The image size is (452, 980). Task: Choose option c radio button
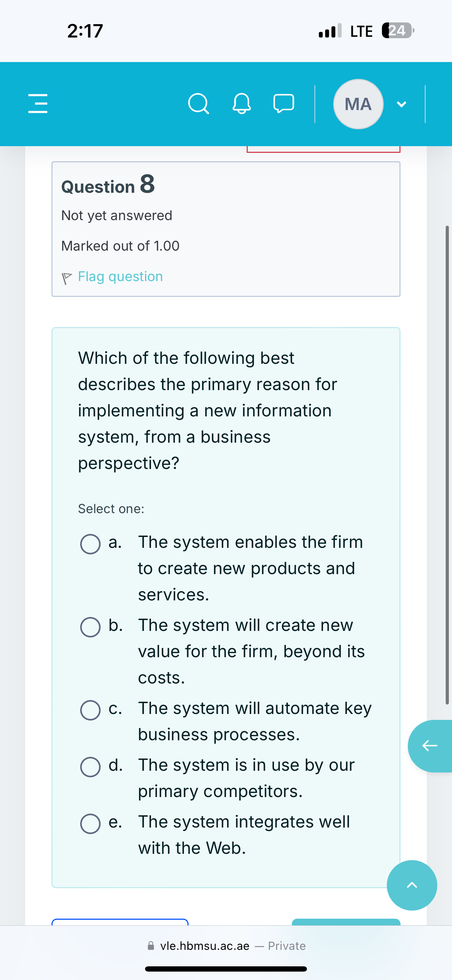90,710
